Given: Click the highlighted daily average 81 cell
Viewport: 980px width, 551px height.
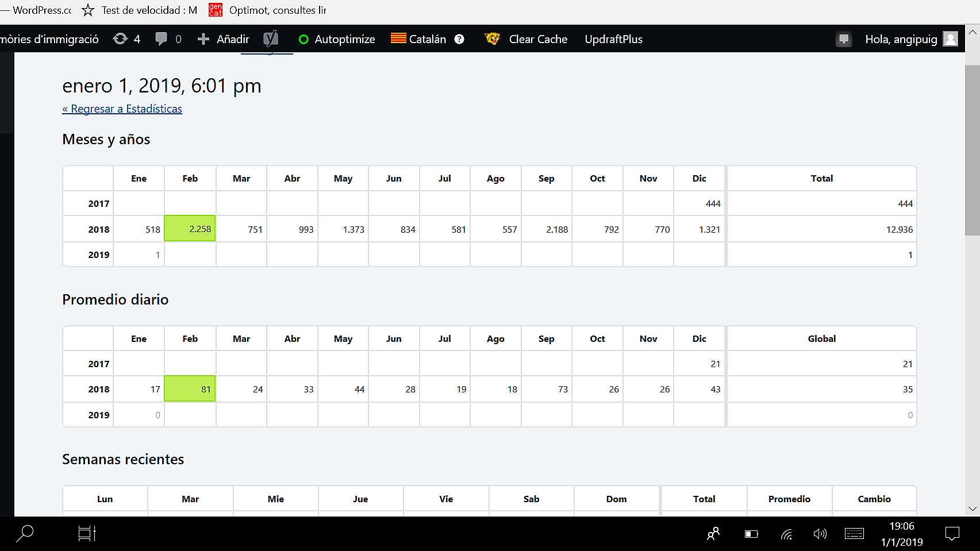Looking at the screenshot, I should 190,389.
